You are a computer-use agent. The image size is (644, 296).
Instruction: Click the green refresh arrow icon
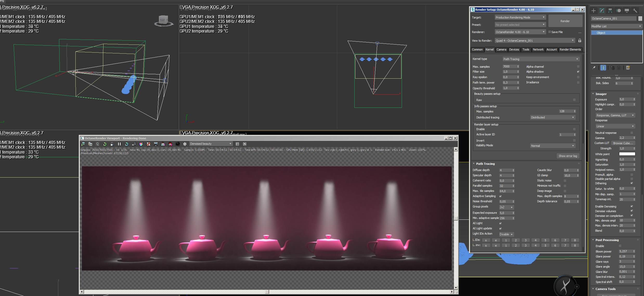point(105,144)
